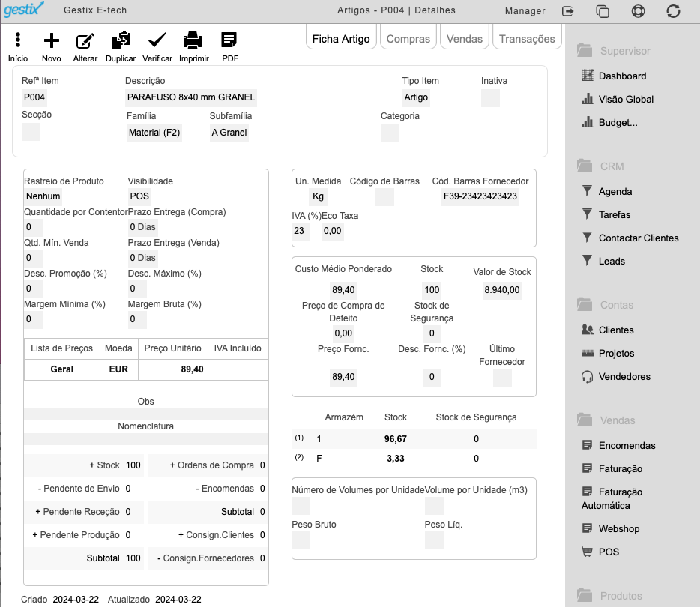This screenshot has height=607, width=700.
Task: Expand the Supervisor folder section
Action: coord(613,51)
